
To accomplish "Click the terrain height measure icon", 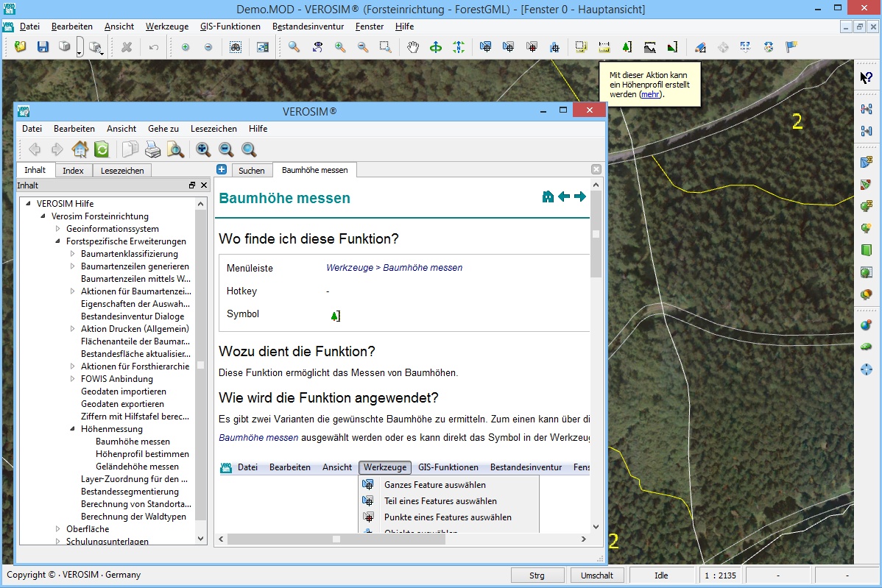I will 672,47.
